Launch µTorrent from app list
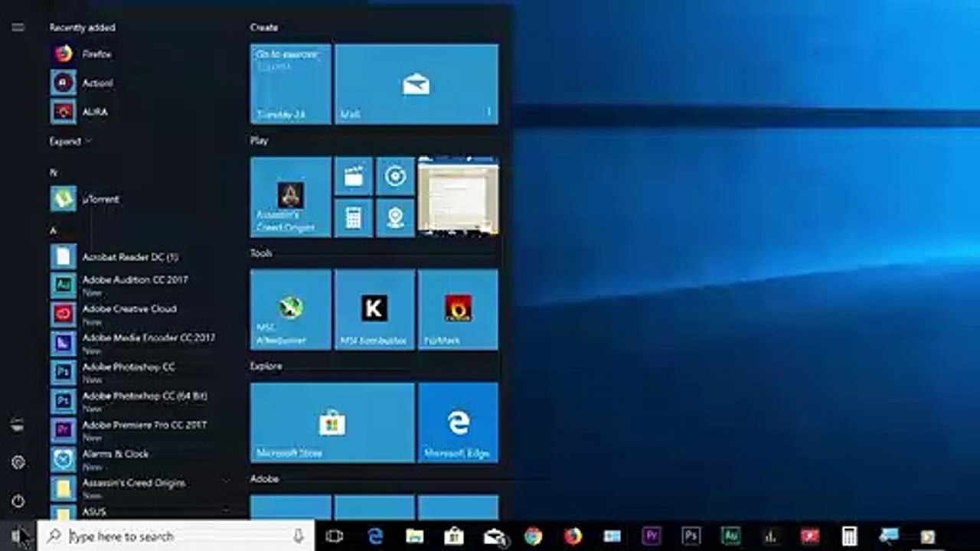The width and height of the screenshot is (980, 551). 138,199
